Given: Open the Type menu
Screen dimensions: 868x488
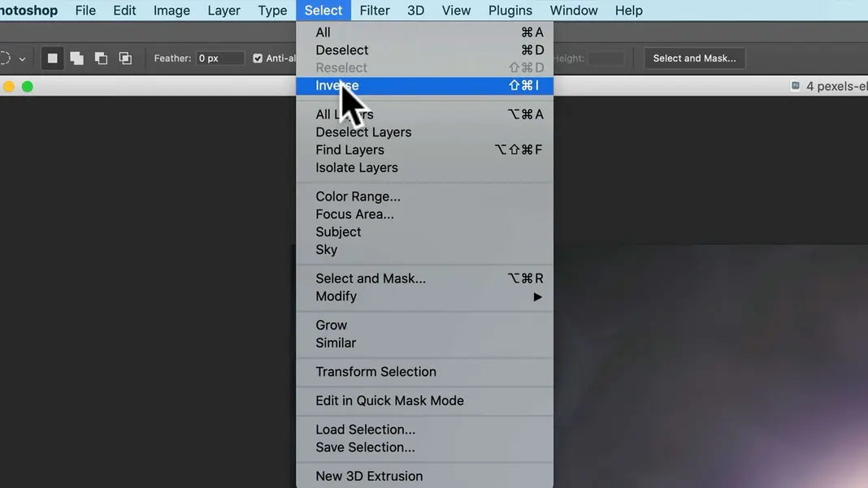Looking at the screenshot, I should 272,11.
